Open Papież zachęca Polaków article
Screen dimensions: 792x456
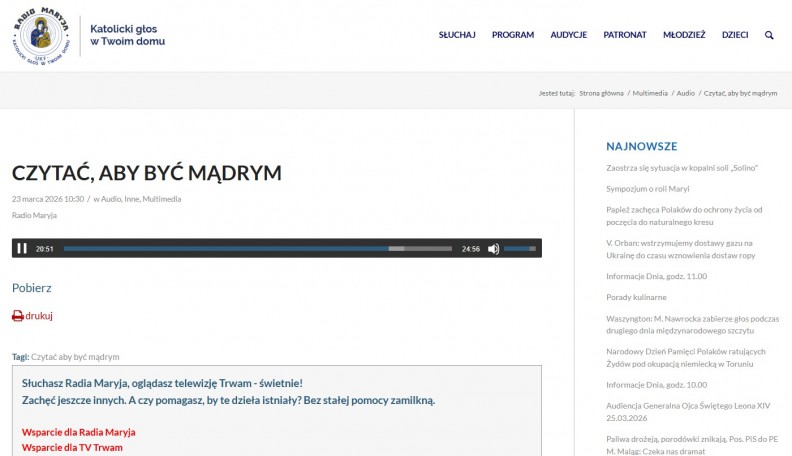[x=684, y=216]
